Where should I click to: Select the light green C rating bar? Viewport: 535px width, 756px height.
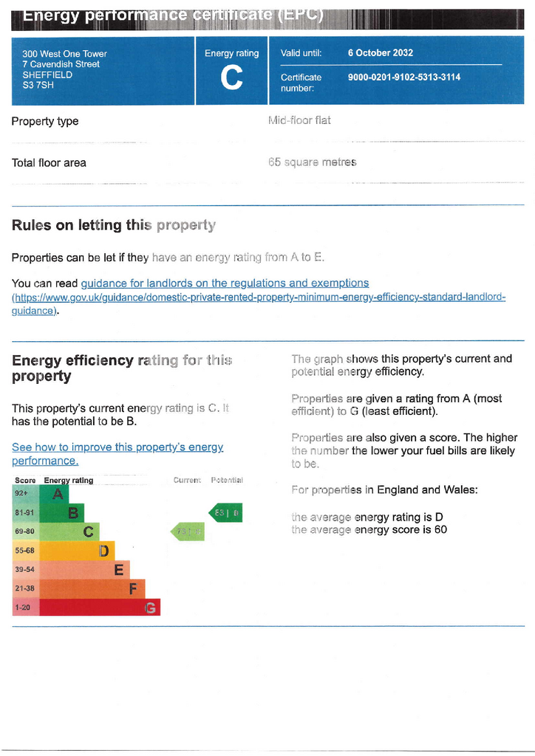pos(69,532)
